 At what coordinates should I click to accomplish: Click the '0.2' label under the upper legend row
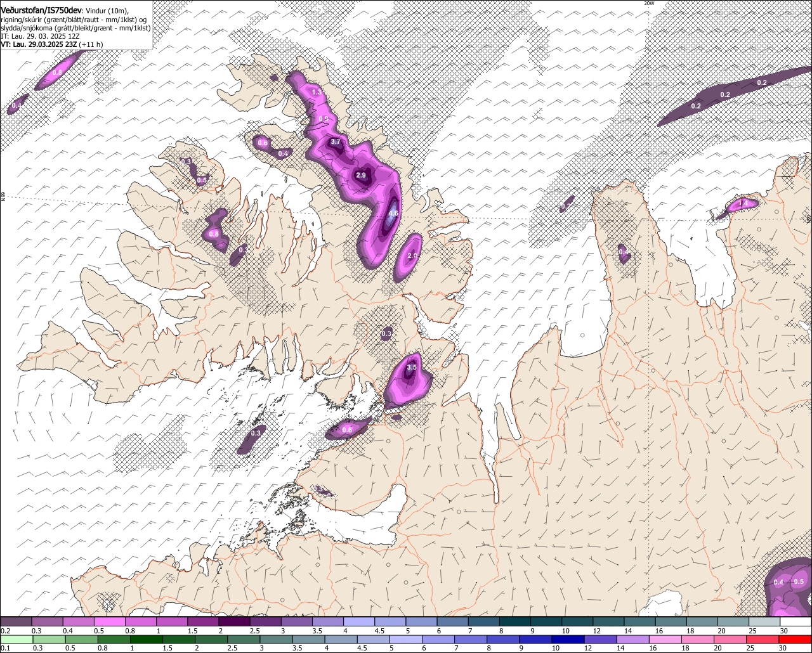click(x=6, y=631)
